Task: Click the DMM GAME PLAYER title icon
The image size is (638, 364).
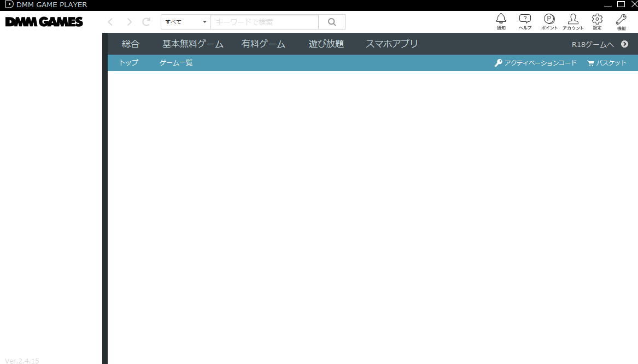Action: (x=9, y=4)
